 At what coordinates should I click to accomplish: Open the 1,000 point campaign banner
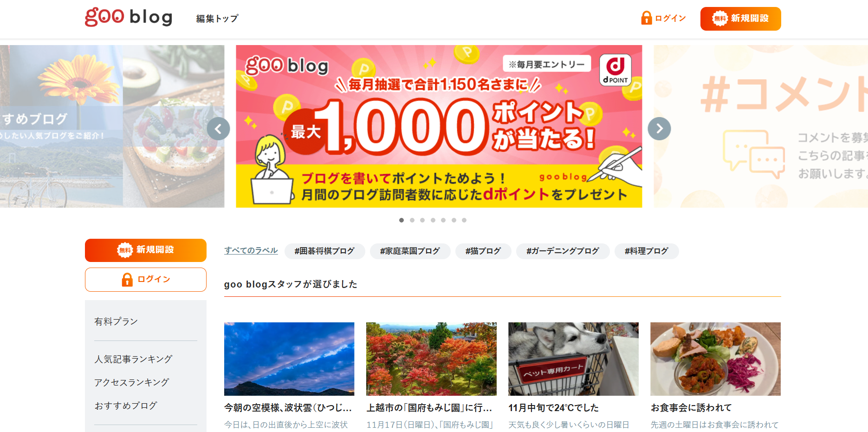coord(439,126)
